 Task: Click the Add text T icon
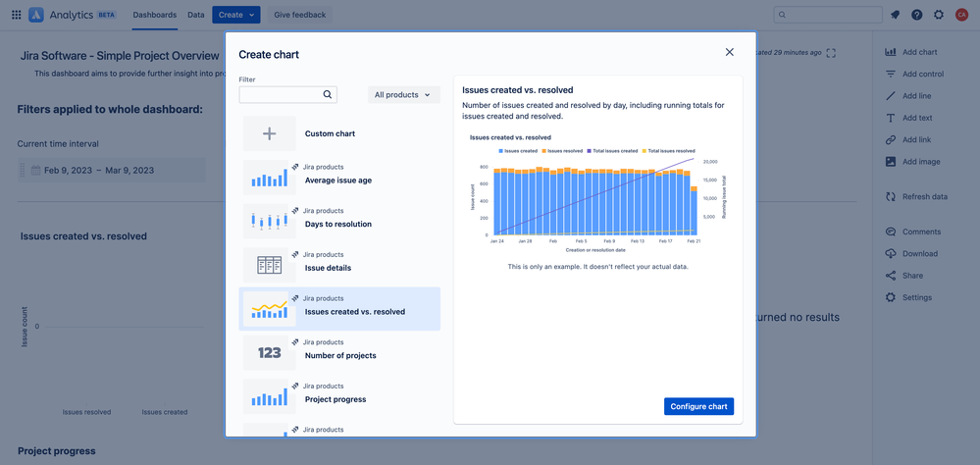[x=891, y=118]
